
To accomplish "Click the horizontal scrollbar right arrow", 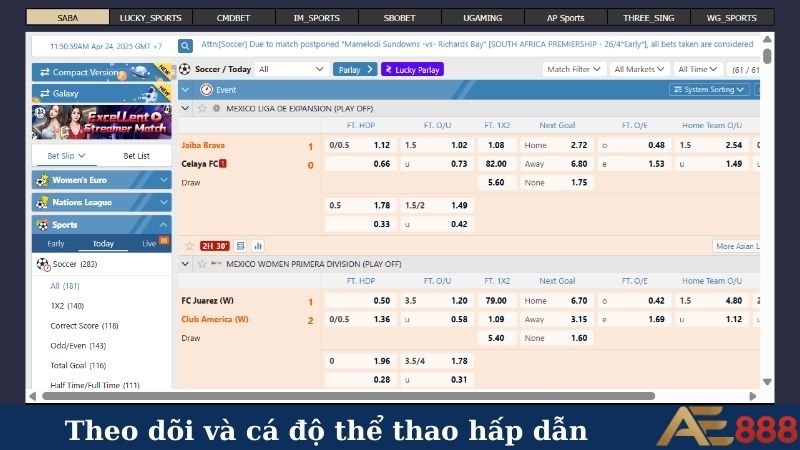I will click(753, 396).
